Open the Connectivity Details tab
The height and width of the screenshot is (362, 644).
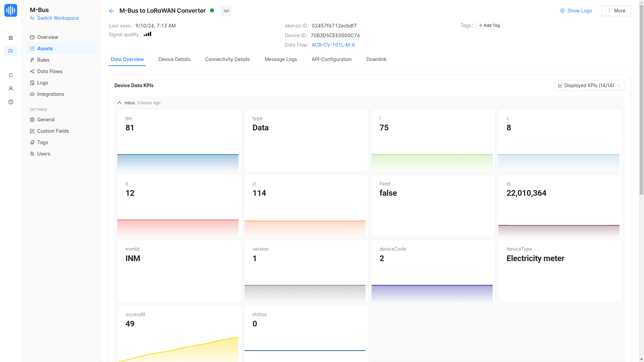coord(227,59)
